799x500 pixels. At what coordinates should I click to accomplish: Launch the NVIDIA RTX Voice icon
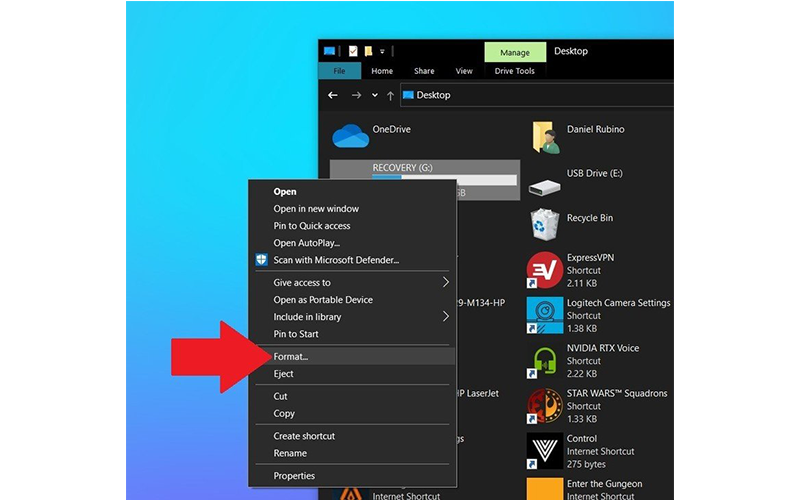click(544, 360)
